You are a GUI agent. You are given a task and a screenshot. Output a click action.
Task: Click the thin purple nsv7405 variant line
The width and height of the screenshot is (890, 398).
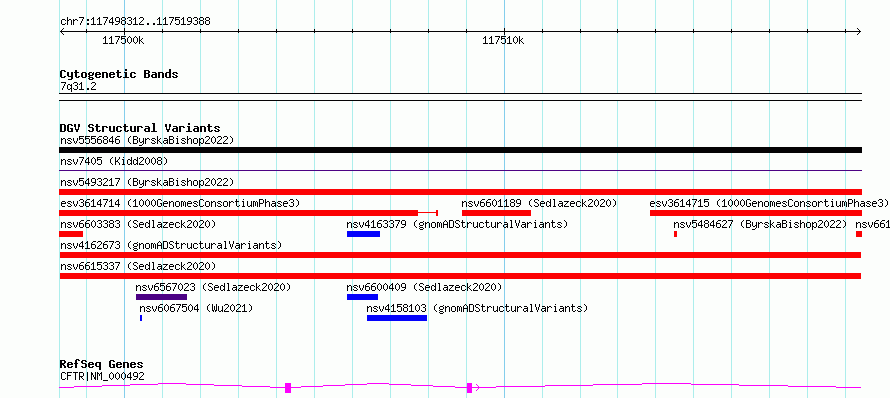tap(460, 170)
